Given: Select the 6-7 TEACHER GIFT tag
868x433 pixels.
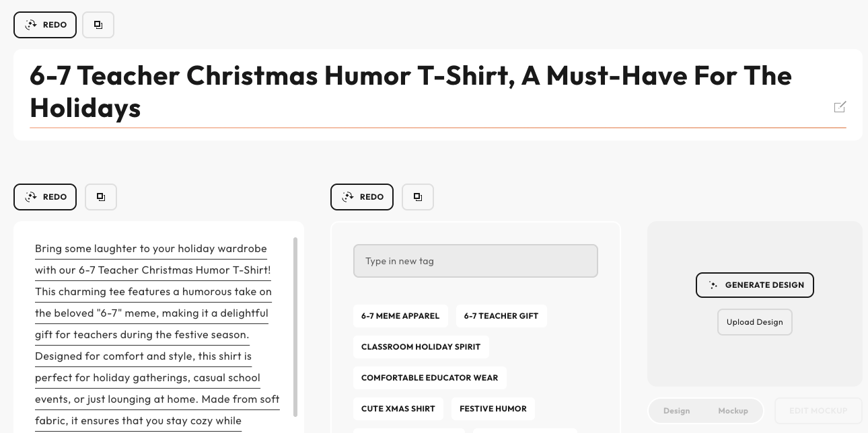Looking at the screenshot, I should tap(501, 316).
